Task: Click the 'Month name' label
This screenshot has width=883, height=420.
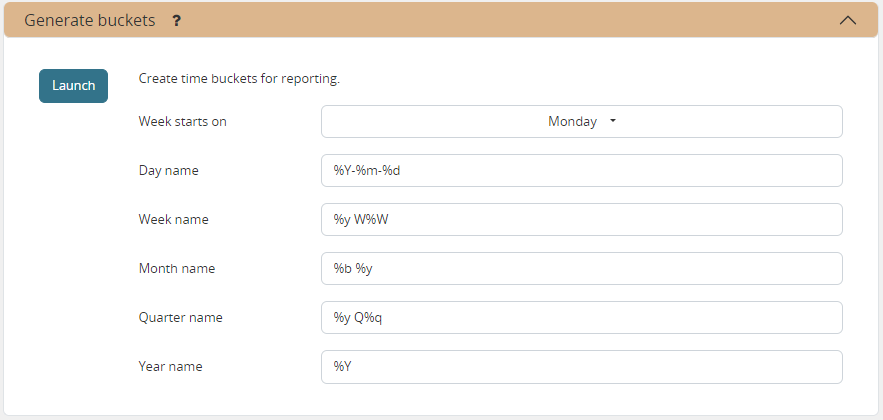Action: coord(176,269)
